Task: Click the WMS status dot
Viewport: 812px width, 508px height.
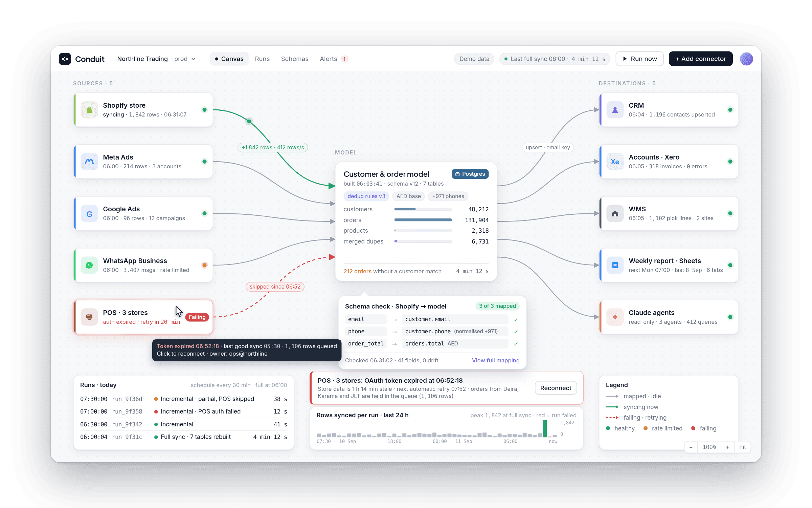Action: coord(730,213)
